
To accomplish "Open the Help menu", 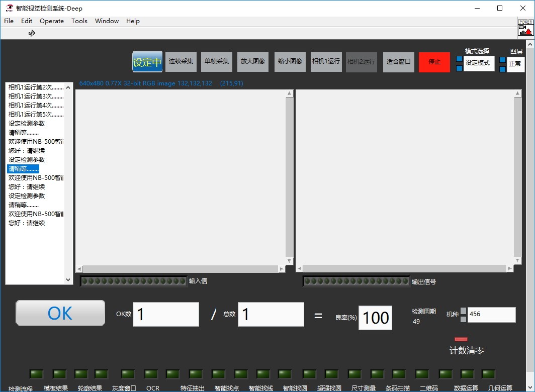I will [x=133, y=21].
